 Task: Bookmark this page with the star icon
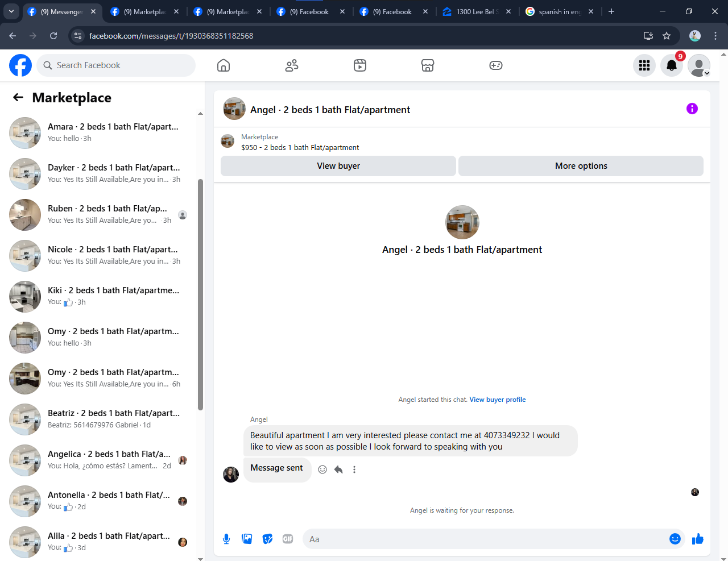tap(667, 36)
